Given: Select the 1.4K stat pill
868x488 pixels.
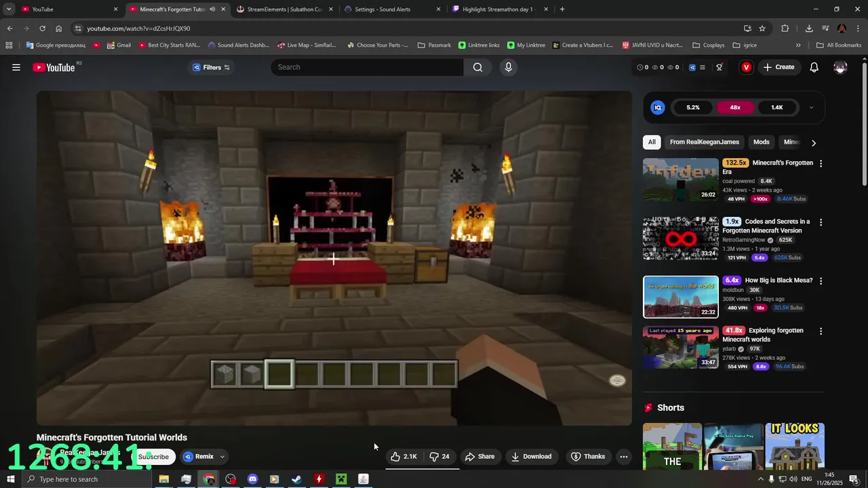Looking at the screenshot, I should 777,107.
